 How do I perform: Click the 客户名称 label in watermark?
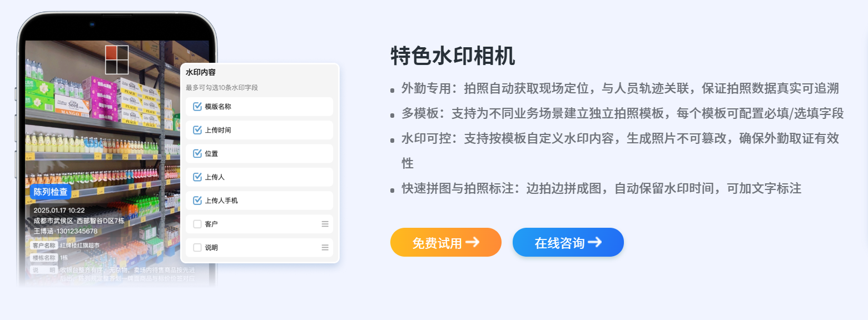(x=44, y=245)
